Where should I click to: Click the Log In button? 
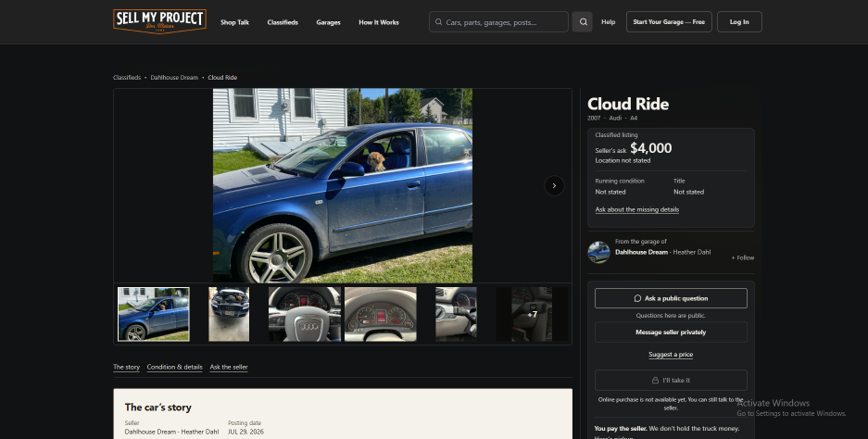point(739,22)
